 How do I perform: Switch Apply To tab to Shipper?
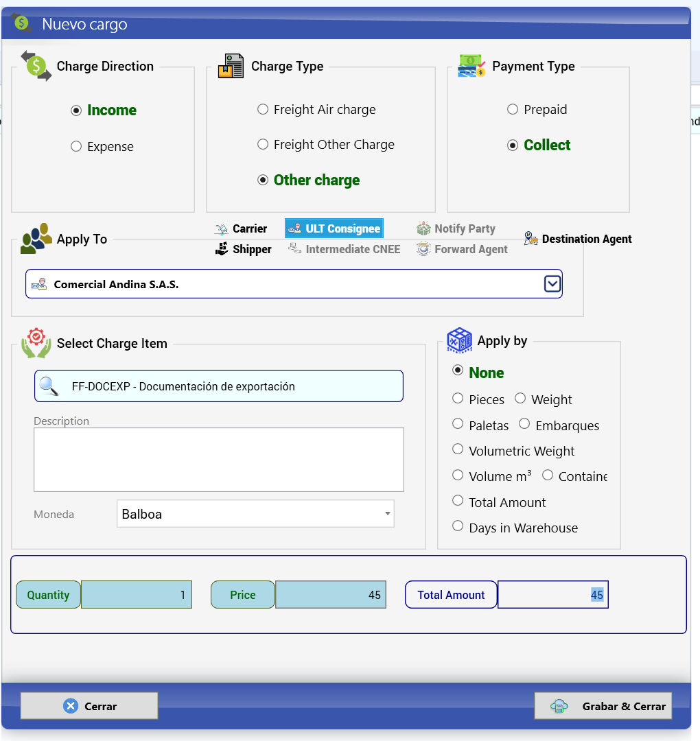243,249
